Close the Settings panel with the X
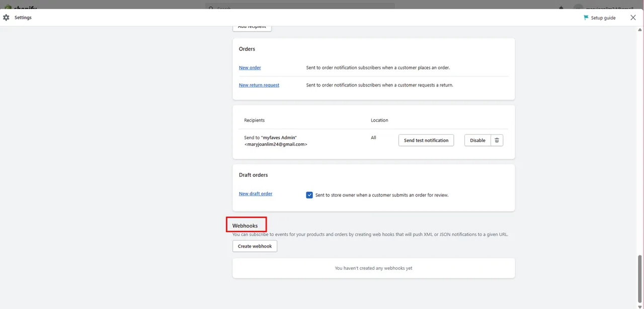The width and height of the screenshot is (644, 309). pyautogui.click(x=633, y=18)
